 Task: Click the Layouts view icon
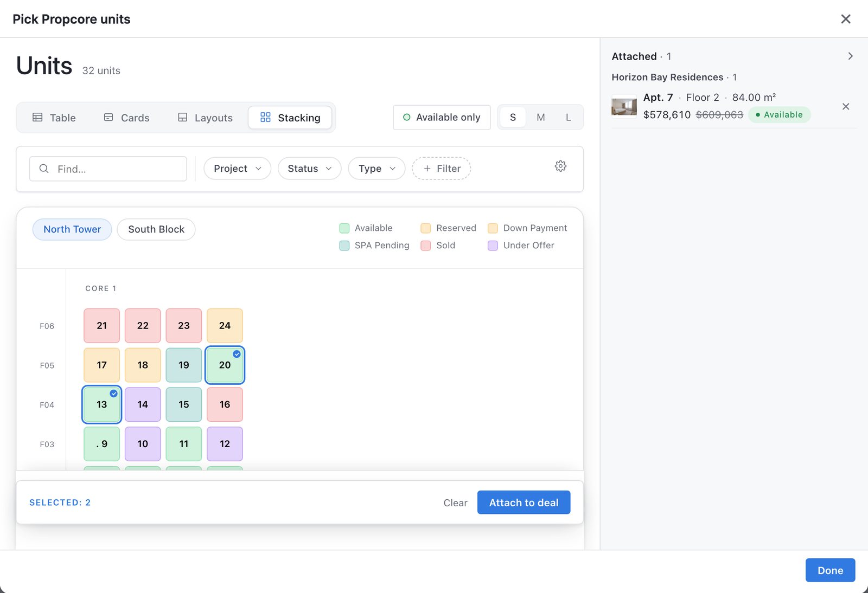click(x=183, y=117)
